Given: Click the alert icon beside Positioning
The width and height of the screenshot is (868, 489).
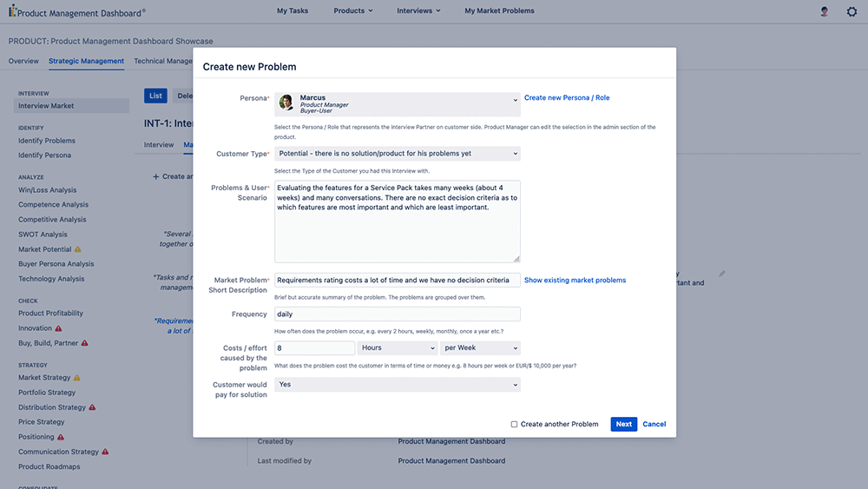Looking at the screenshot, I should (x=61, y=437).
